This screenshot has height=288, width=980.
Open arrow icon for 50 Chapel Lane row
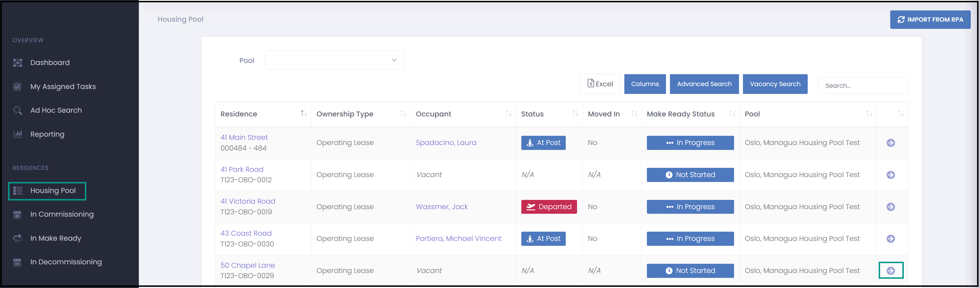point(891,270)
